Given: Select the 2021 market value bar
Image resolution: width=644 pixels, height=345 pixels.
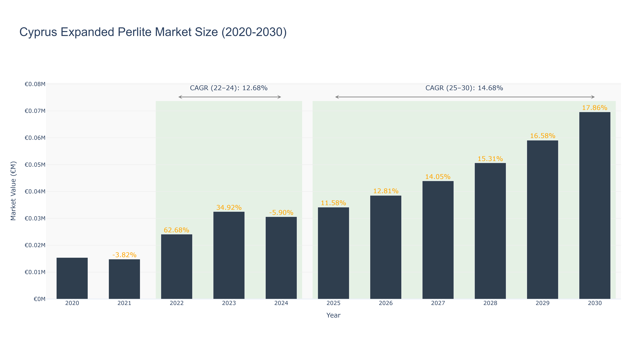Looking at the screenshot, I should [x=124, y=279].
